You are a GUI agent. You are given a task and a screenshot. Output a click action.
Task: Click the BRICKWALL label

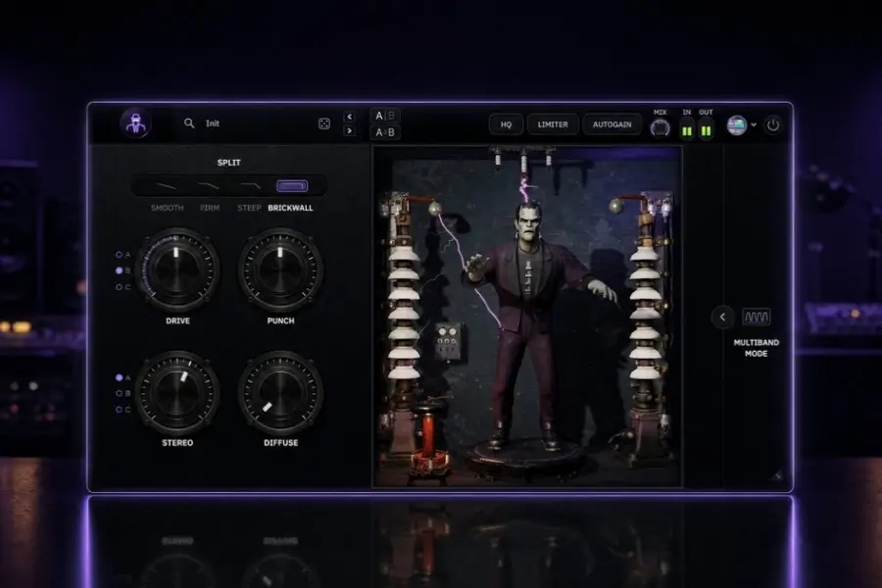pos(290,208)
